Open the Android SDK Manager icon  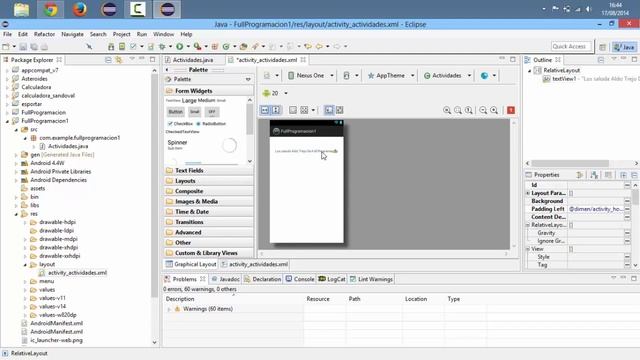coord(111,47)
